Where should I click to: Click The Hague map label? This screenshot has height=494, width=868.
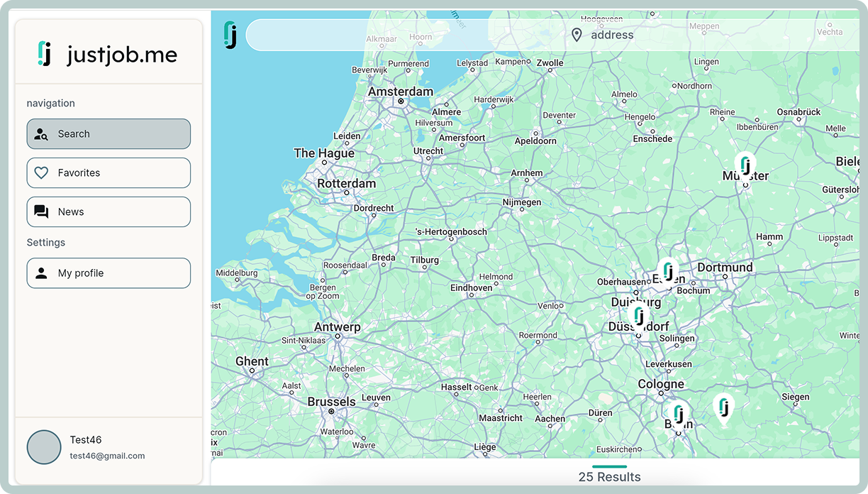pyautogui.click(x=324, y=153)
